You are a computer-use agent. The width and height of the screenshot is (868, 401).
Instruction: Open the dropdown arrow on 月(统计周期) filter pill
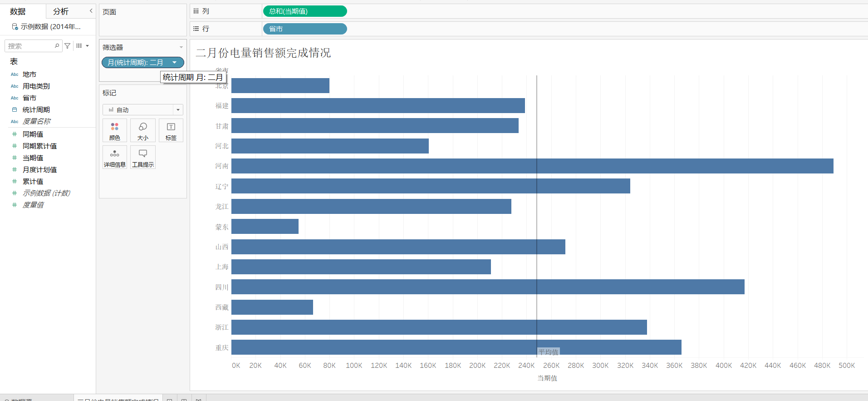pos(175,63)
